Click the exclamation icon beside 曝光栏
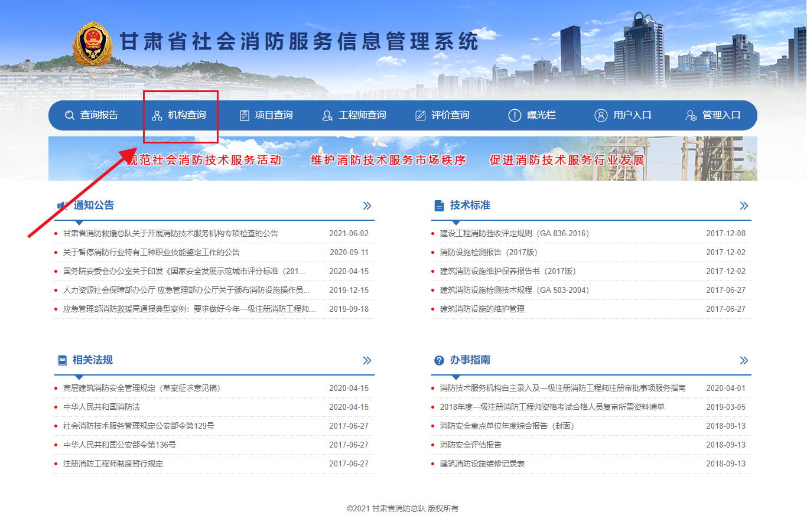807x532 pixels. coord(515,116)
